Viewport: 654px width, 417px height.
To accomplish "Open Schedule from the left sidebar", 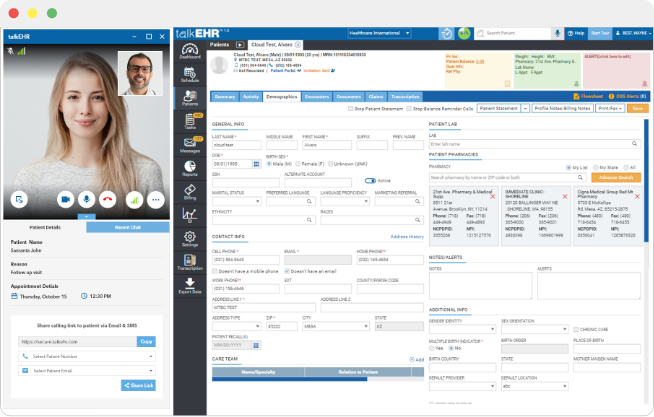I will (x=190, y=74).
